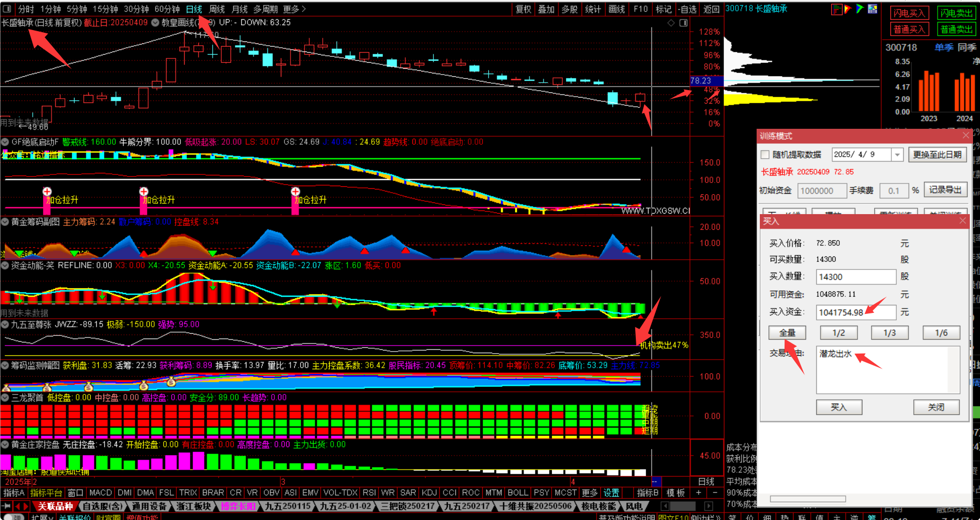Confirm with the 买入 button in the dialog

pyautogui.click(x=839, y=407)
